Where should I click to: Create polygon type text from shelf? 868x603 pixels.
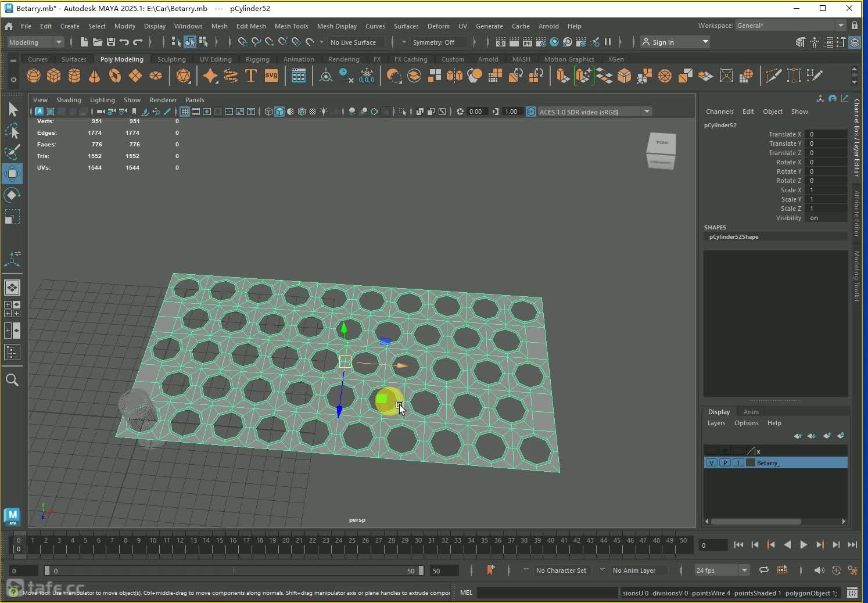coord(251,76)
